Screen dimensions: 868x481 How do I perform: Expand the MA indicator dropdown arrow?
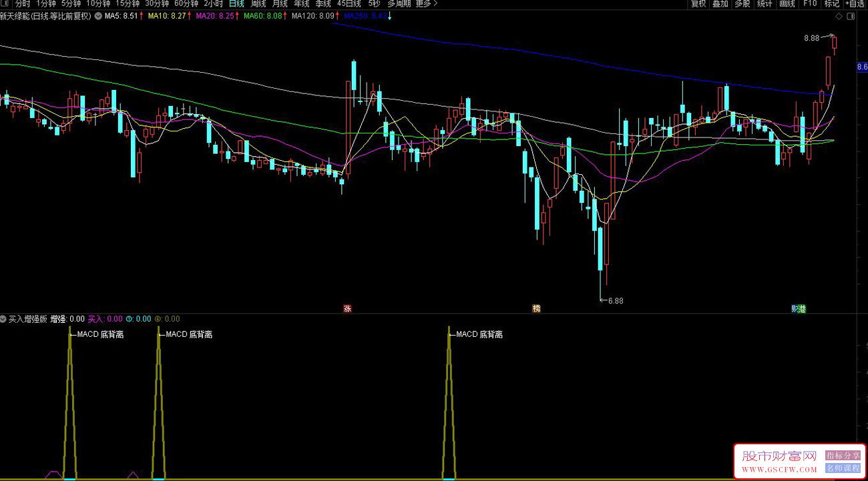[x=98, y=17]
